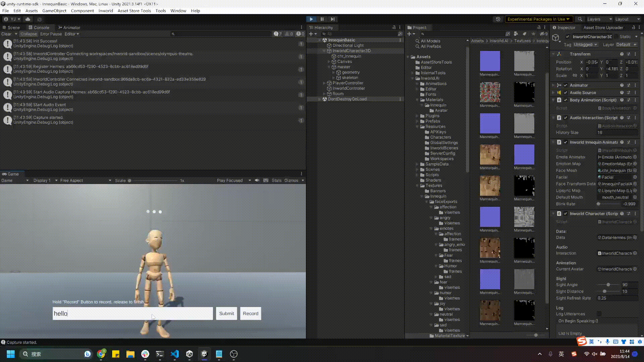Click the Clear console button
The height and width of the screenshot is (362, 644).
tap(6, 34)
